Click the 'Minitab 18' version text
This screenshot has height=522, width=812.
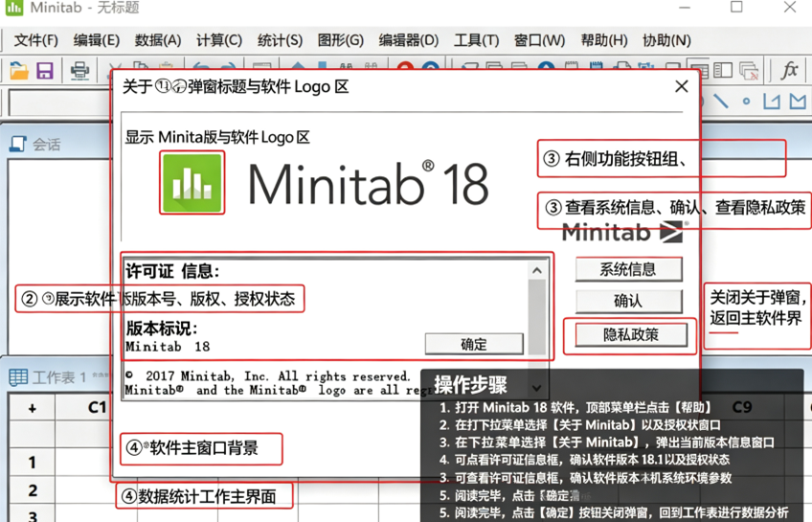point(168,347)
